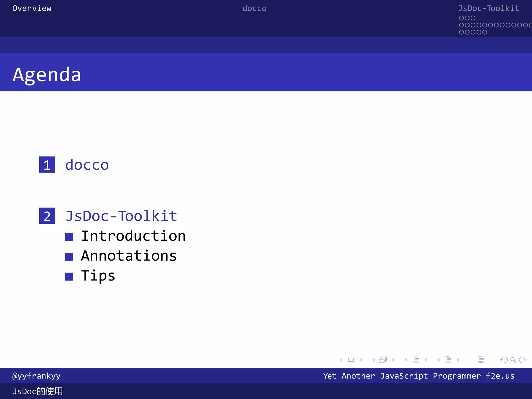Screen dimensions: 532x399
Task: Jump to the Annotations subsection
Action: [129, 256]
